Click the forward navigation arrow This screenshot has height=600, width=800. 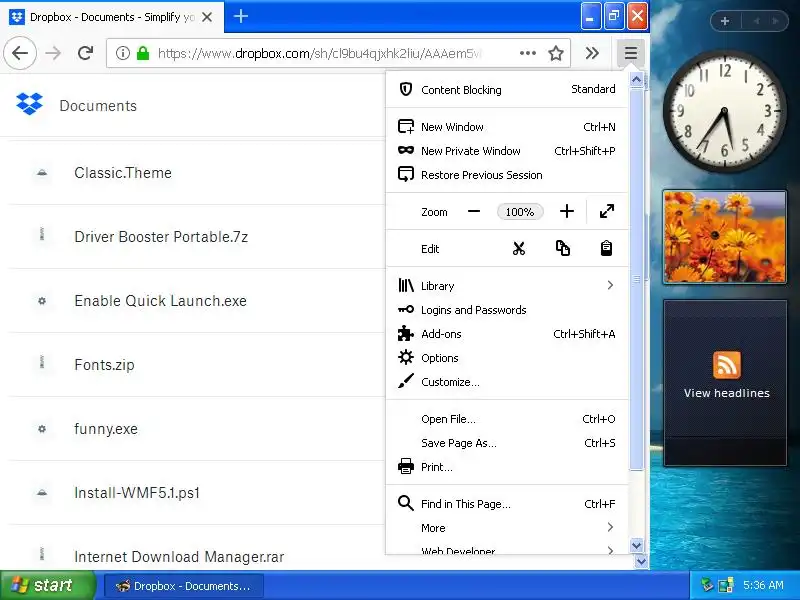tap(53, 53)
